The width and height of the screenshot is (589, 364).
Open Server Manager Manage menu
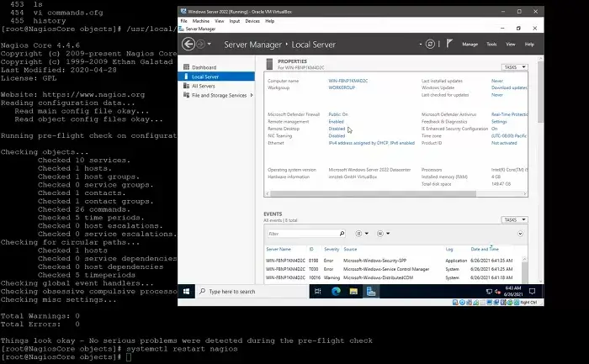point(470,45)
